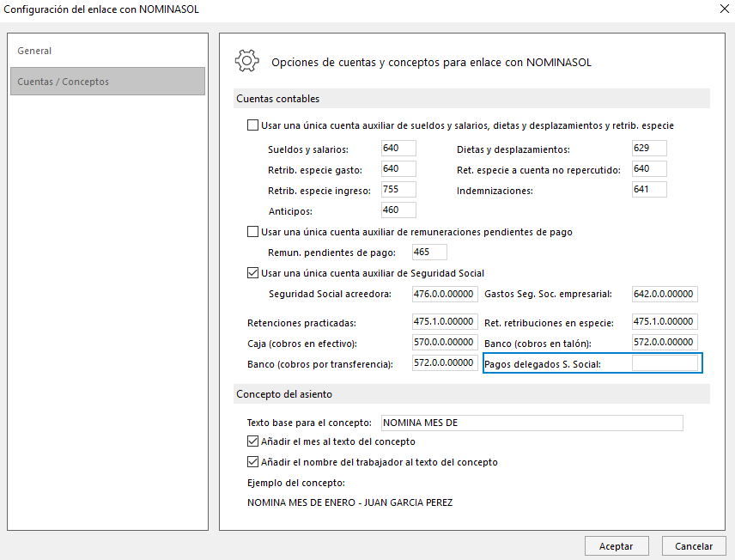Click the Cuentas contables section header
Screen dimensions: 735x560
click(471, 99)
